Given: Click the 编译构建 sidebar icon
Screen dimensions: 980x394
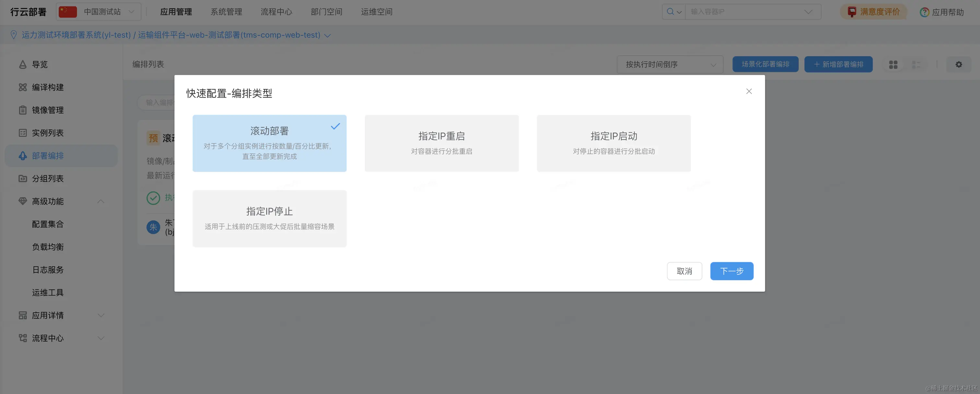Looking at the screenshot, I should [x=22, y=87].
